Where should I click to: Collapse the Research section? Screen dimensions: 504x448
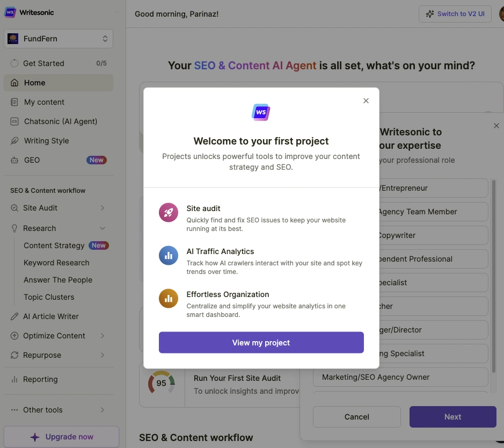(103, 228)
